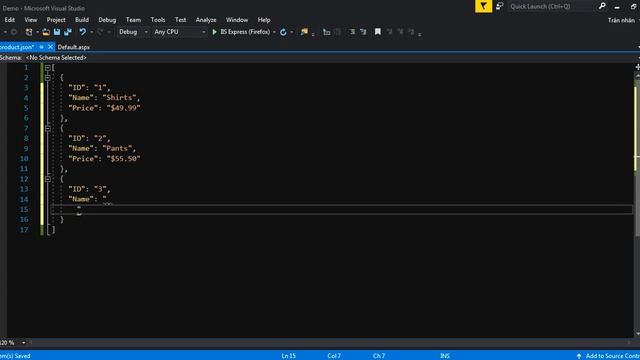The width and height of the screenshot is (640, 360).
Task: Open the Analyze menu
Action: click(x=206, y=20)
